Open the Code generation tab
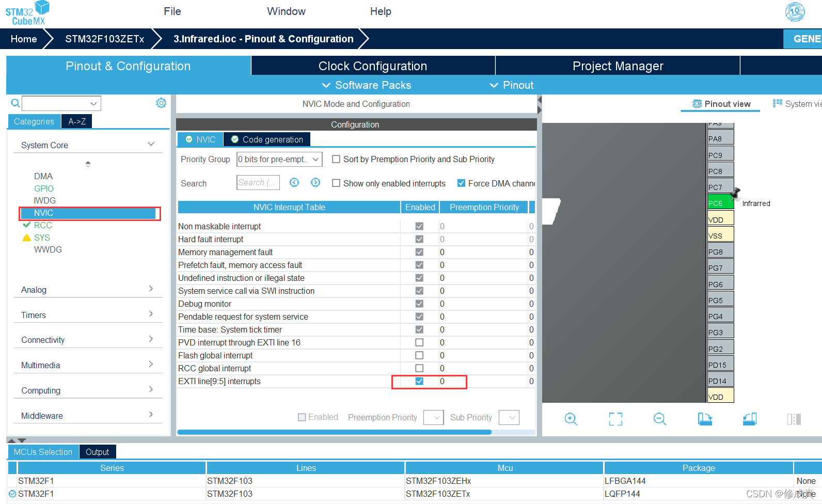This screenshot has height=504, width=822. 267,139
